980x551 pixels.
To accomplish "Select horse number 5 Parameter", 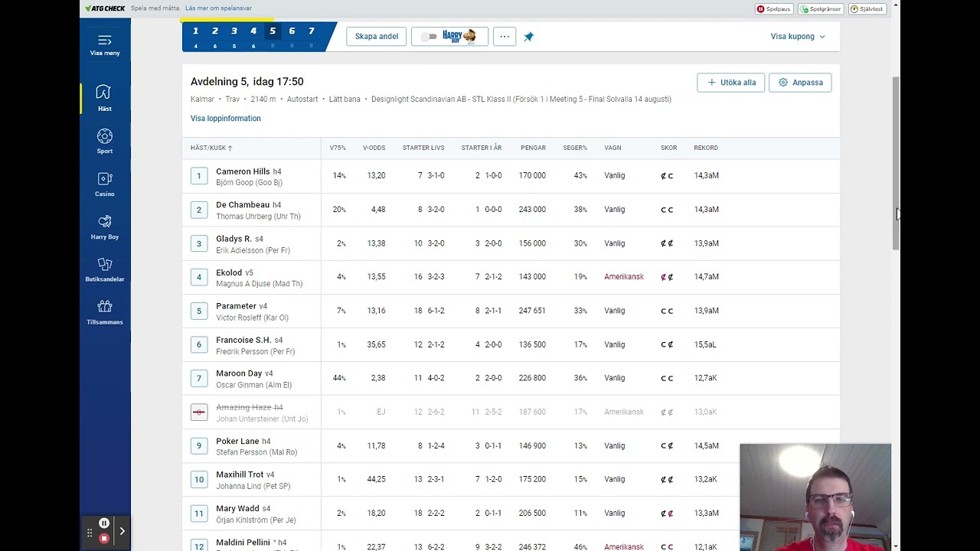I will point(199,311).
